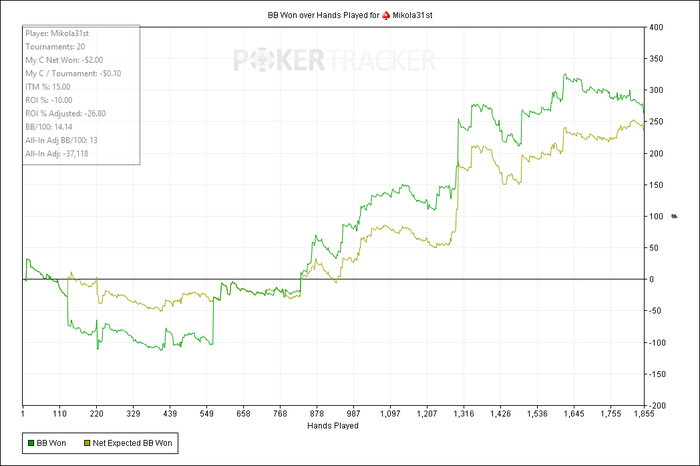Click the All-In Adj: -37,118 line
Viewport: 700px width, 466px height.
tap(57, 154)
